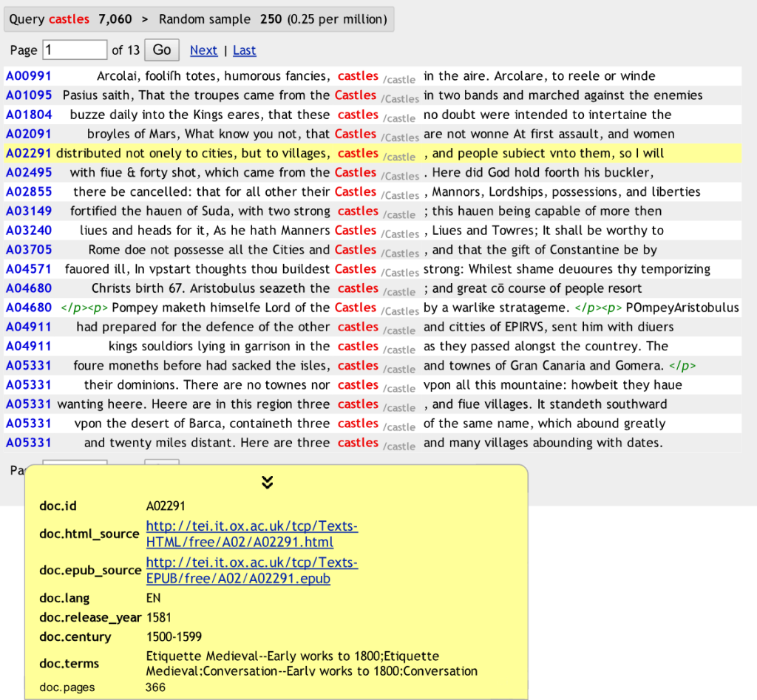
Task: Open the Texts-HTML A02291.html source link
Action: click(251, 534)
